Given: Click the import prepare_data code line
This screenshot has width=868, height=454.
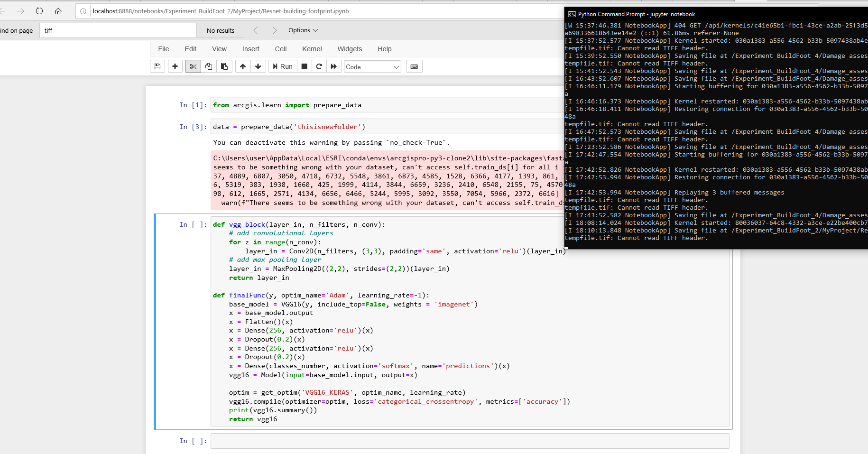Looking at the screenshot, I should pos(287,105).
